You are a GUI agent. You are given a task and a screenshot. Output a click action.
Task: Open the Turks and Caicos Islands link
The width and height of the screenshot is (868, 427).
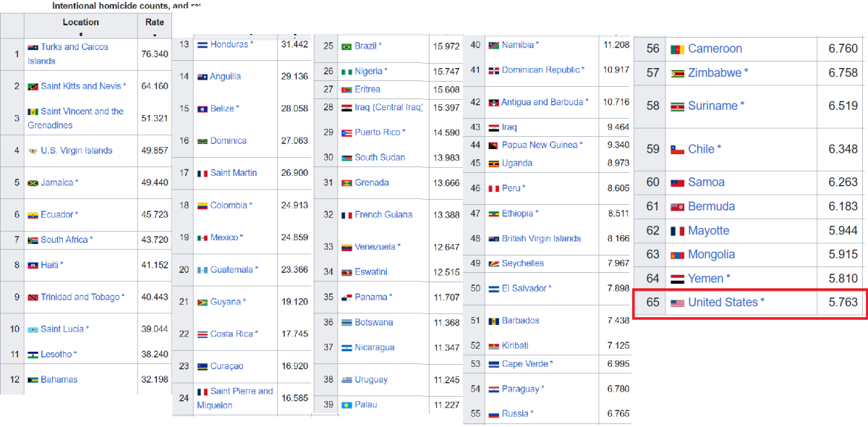pos(74,47)
